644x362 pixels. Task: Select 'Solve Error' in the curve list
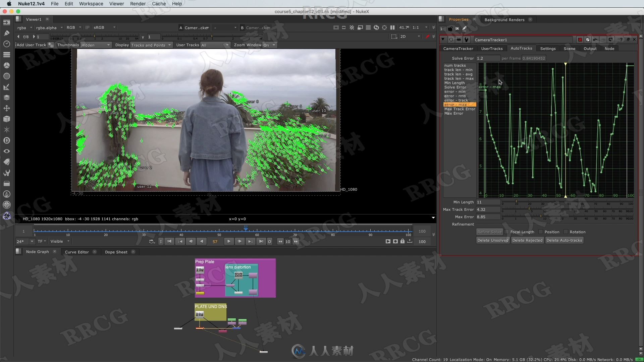point(455,87)
